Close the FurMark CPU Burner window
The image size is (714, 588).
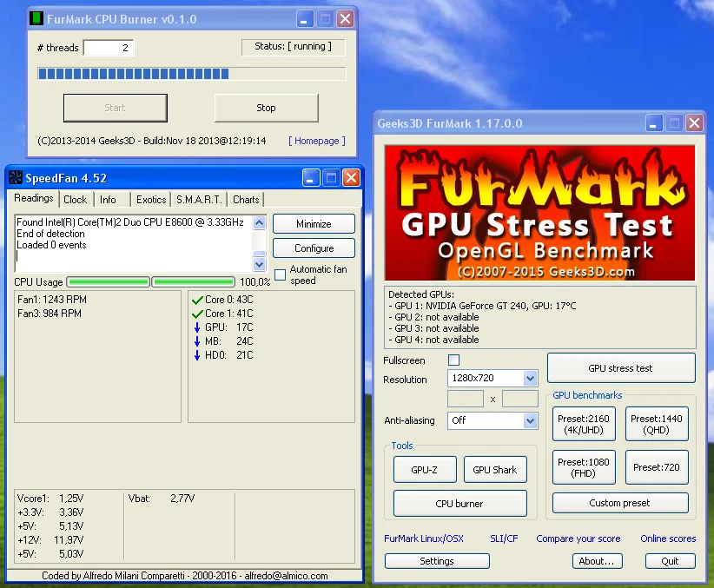[346, 19]
